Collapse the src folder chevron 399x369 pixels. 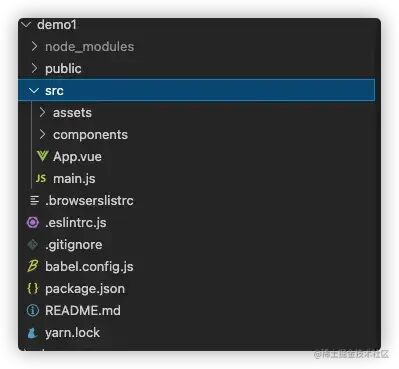coord(34,90)
